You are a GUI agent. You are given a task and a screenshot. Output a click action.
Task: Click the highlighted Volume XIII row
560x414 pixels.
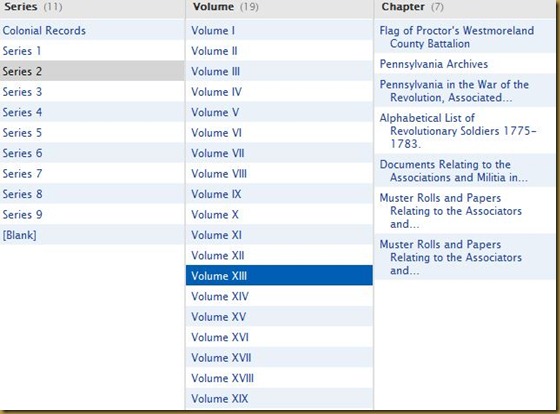(279, 276)
